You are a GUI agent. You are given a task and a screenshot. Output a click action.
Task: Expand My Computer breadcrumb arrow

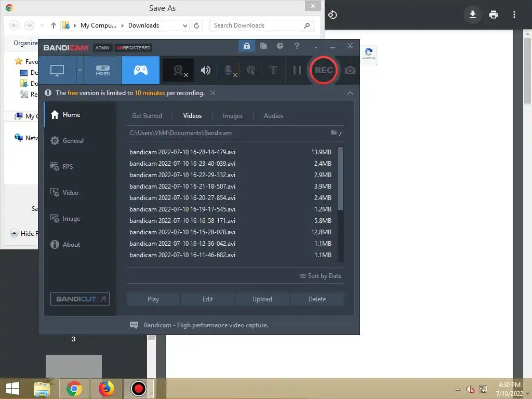pyautogui.click(x=123, y=25)
